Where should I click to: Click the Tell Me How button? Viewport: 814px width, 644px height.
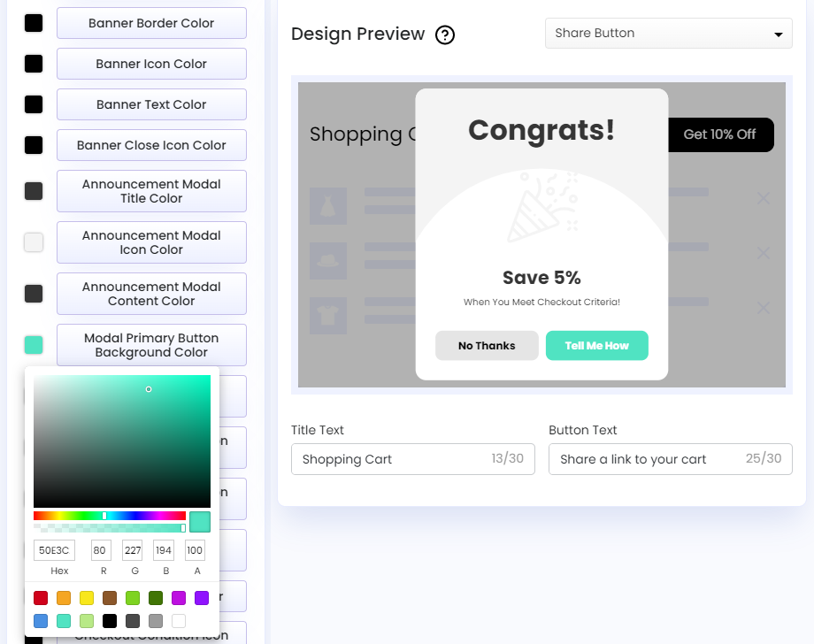click(x=596, y=346)
